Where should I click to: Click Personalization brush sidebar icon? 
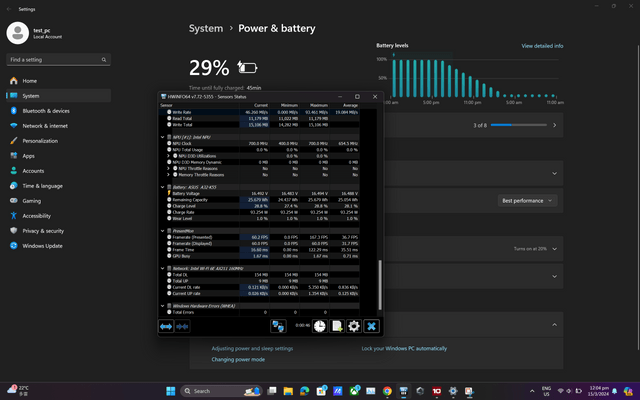(13, 141)
